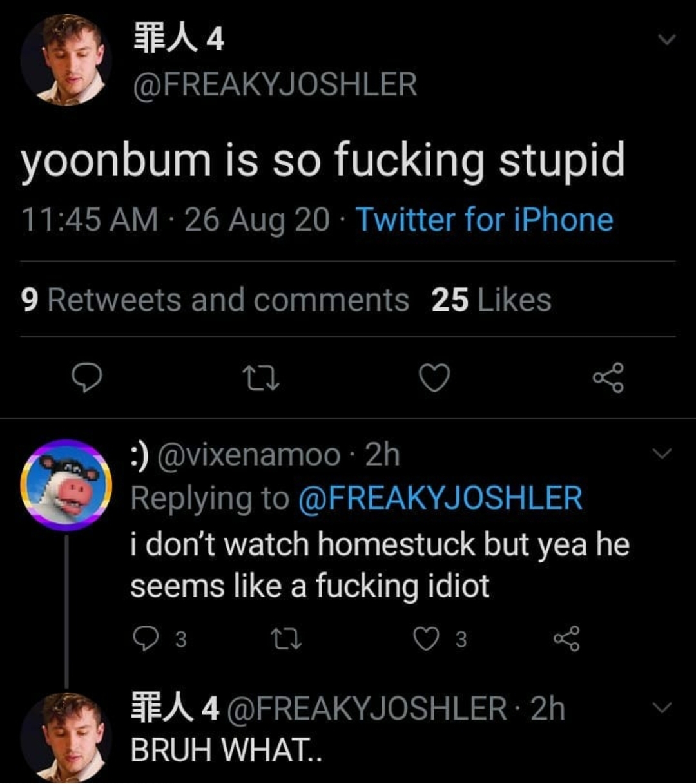The image size is (696, 784).
Task: Open main tweet options chevron
Action: coord(666,40)
